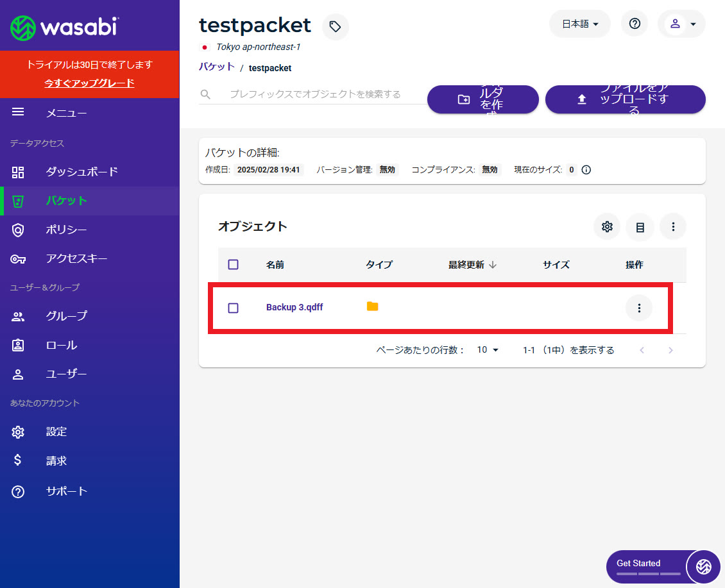This screenshot has width=725, height=588.
Task: Click the creation date 2025/02/28 19:41
Action: coord(269,170)
